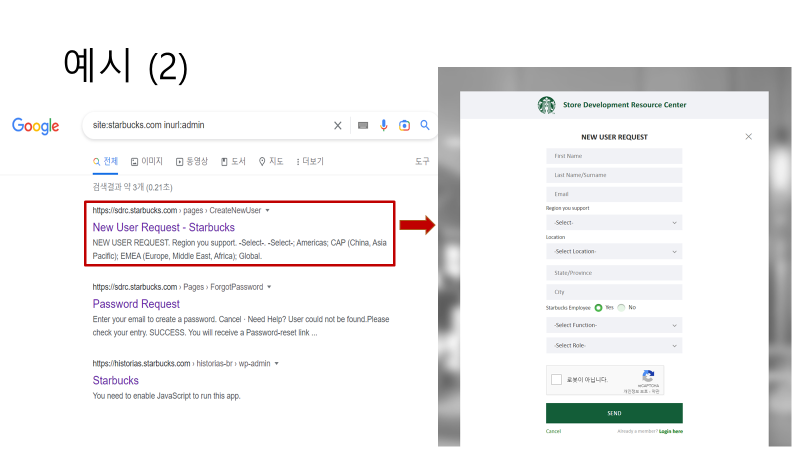This screenshot has height=450, width=800.
Task: Click the sdrc.starbucks.com CreateNewUser URL text
Action: [x=177, y=210]
